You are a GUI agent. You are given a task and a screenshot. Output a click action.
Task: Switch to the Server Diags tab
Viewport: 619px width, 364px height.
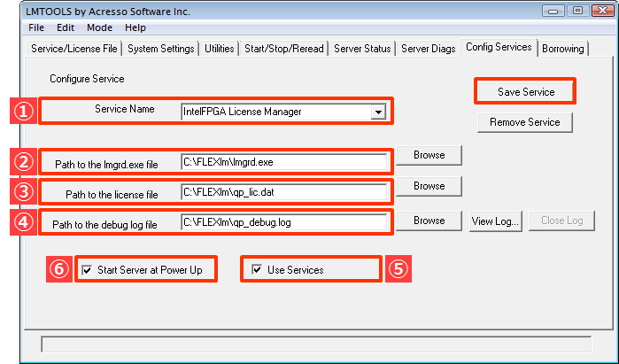click(x=429, y=49)
